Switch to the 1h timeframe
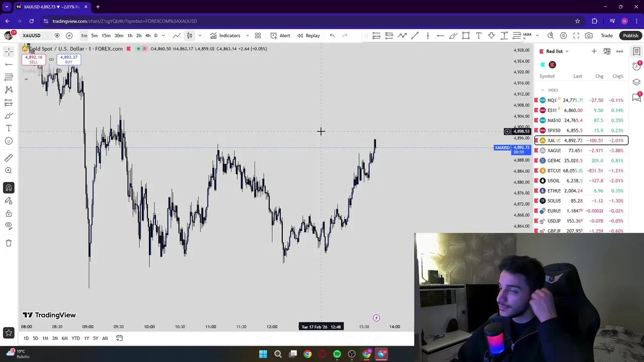This screenshot has height=362, width=644. coord(130,36)
